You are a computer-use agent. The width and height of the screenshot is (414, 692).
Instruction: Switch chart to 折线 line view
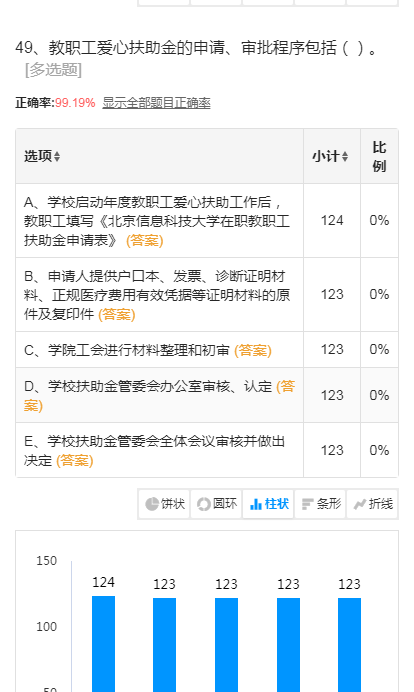pos(373,504)
